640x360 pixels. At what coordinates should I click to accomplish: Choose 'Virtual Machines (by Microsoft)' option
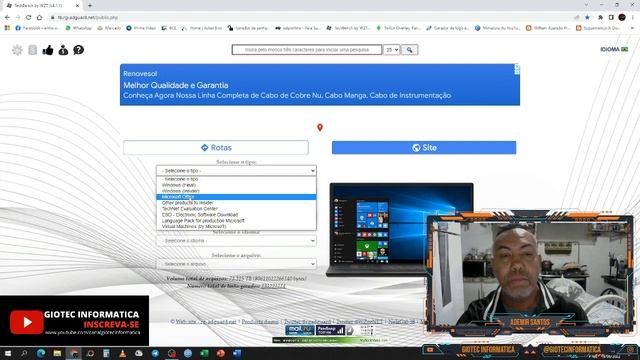[x=236, y=227]
